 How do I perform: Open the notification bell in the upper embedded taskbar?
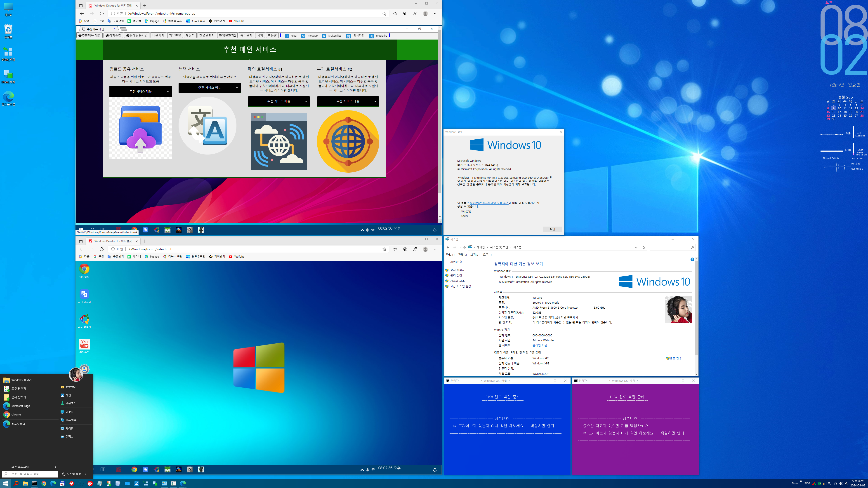[435, 230]
